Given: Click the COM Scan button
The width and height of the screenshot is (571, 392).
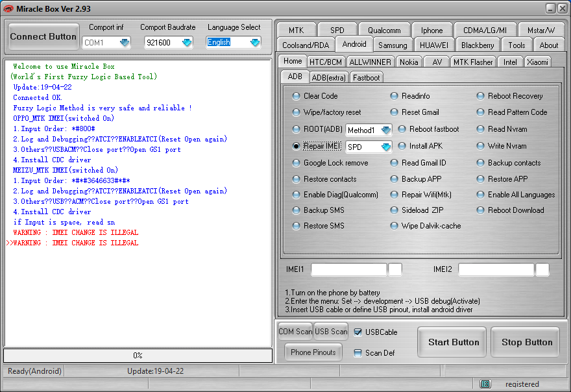Looking at the screenshot, I should pyautogui.click(x=295, y=332).
